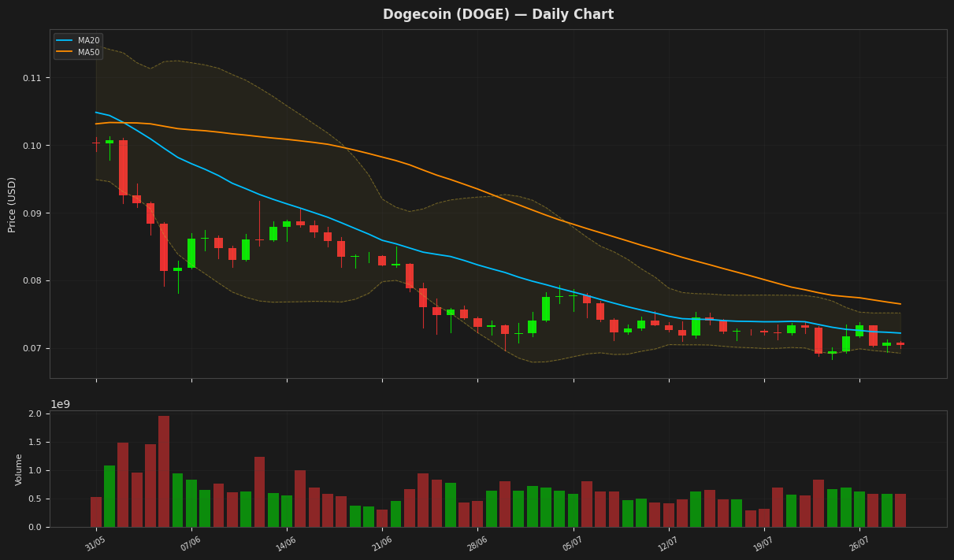Image resolution: width=954 pixels, height=560 pixels.
Task: Click the MA50 line swatch in the legend
Action: point(65,52)
